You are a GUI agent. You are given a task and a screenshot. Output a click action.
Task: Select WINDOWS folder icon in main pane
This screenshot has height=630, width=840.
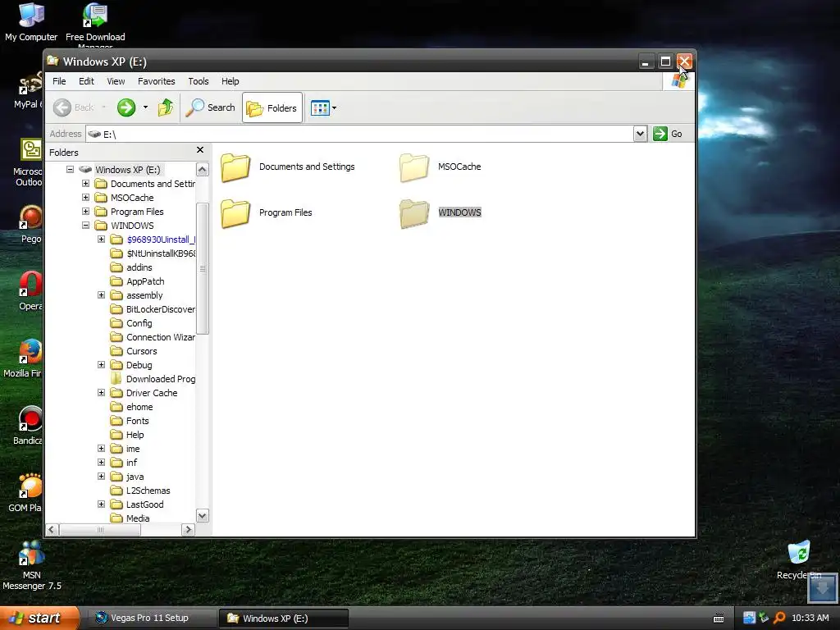(413, 213)
